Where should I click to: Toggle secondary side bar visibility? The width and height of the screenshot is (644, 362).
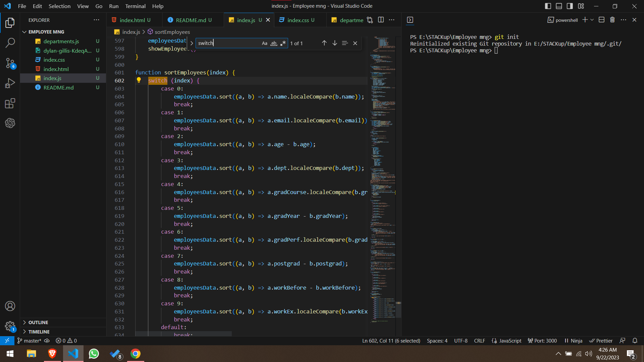tap(570, 6)
